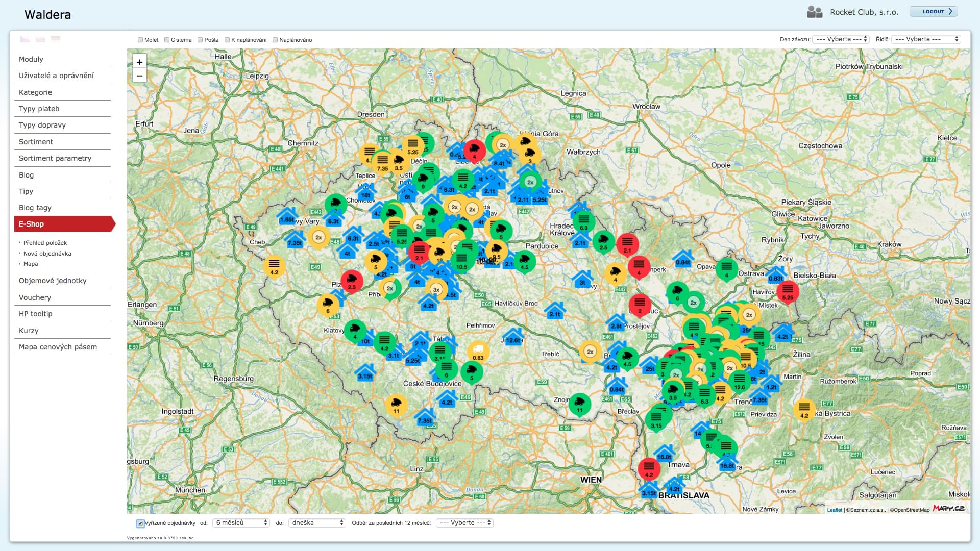Enable the K naplánování checkbox

pos(227,40)
